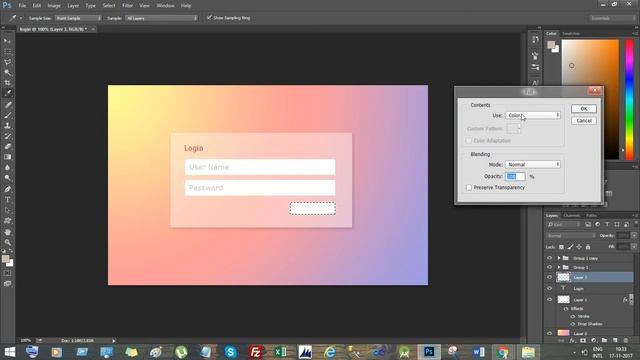Select the Blur tool

pos(7,168)
